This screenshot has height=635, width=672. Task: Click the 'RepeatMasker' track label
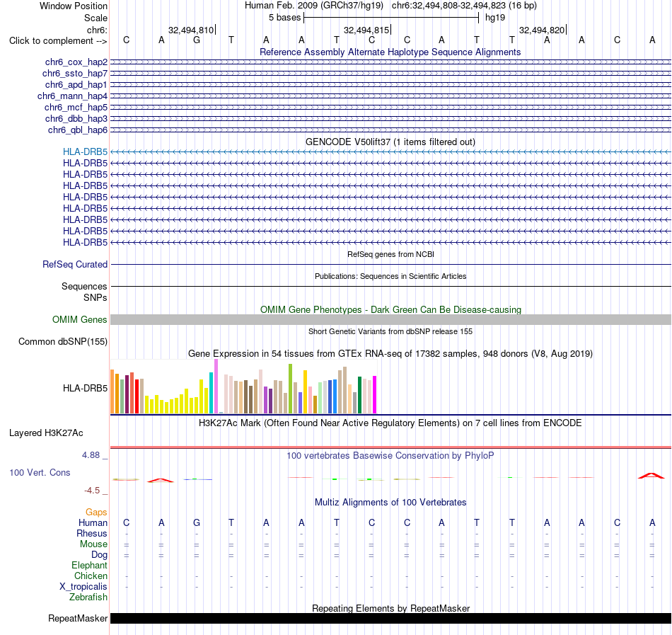coord(78,619)
